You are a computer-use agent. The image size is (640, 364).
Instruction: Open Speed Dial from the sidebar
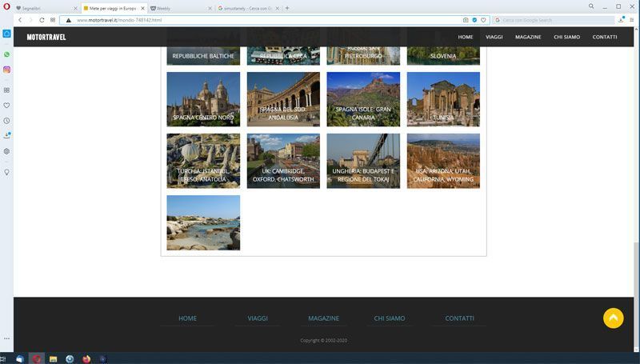pyautogui.click(x=6, y=90)
